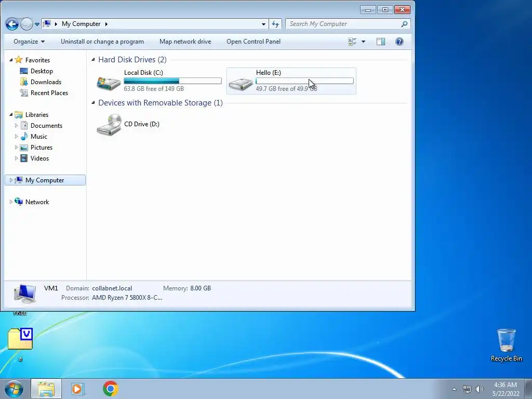Expand My Computer in navigation pane
Screen dimensions: 532x399
point(11,180)
